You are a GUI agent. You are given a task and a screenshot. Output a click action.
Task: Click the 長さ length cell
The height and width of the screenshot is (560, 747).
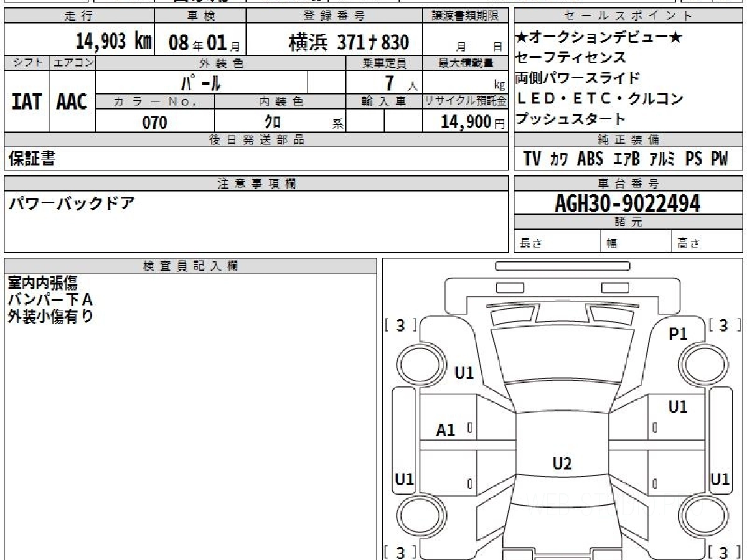point(557,242)
